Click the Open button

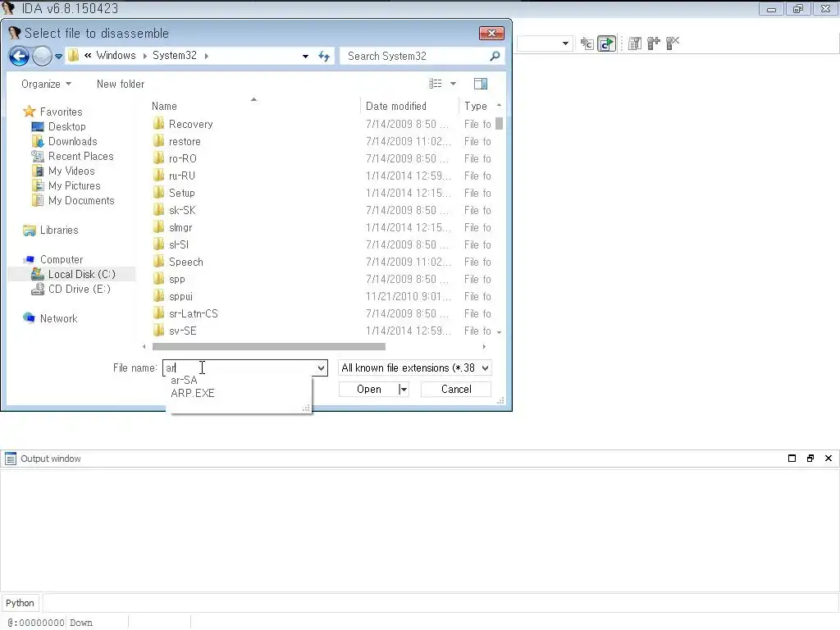coord(369,390)
